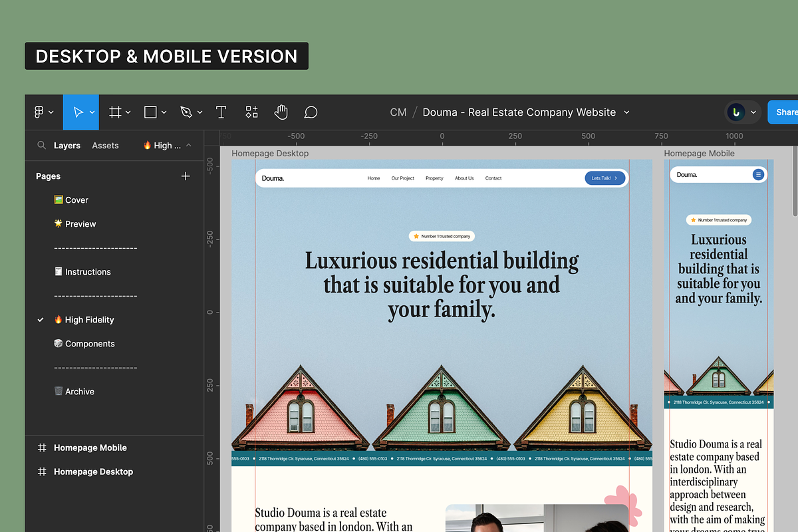Screen dimensions: 798x532
Task: Select the Homepage Mobile frame layer
Action: pyautogui.click(x=90, y=448)
